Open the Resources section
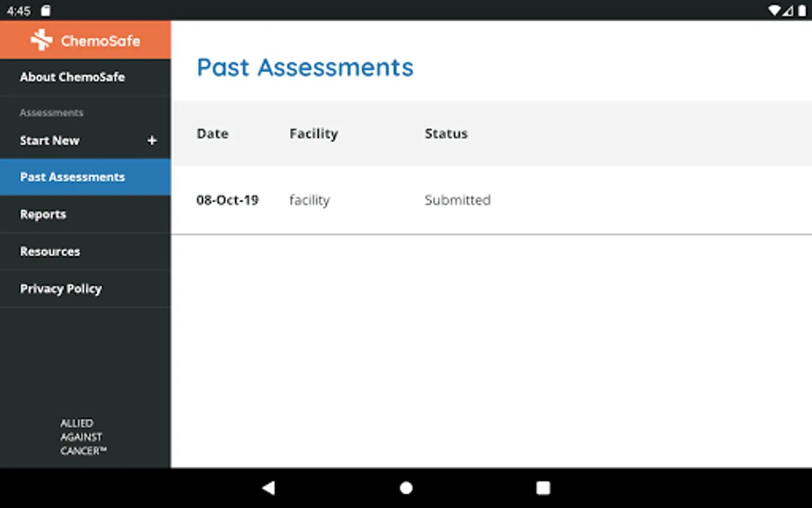 click(x=85, y=252)
